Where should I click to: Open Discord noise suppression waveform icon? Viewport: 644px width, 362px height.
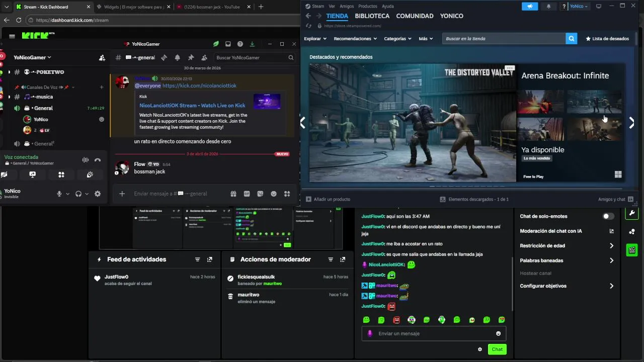tap(86, 160)
